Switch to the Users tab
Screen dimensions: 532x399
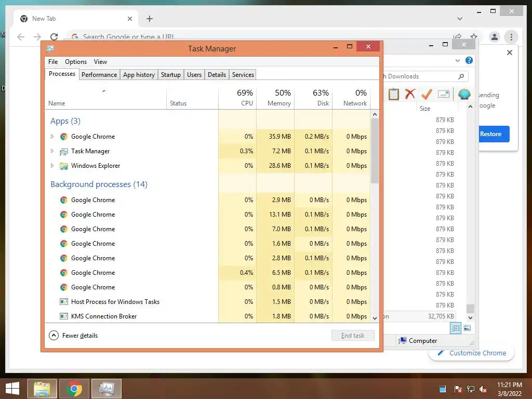[x=194, y=75]
